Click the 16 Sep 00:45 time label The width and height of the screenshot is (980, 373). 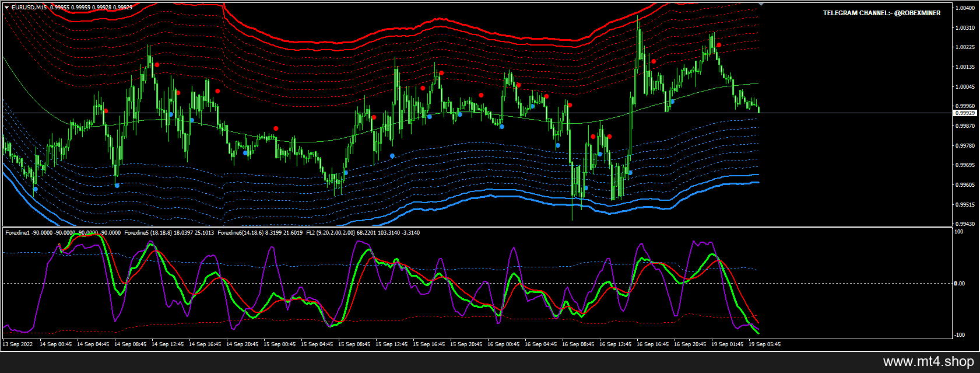pos(503,344)
